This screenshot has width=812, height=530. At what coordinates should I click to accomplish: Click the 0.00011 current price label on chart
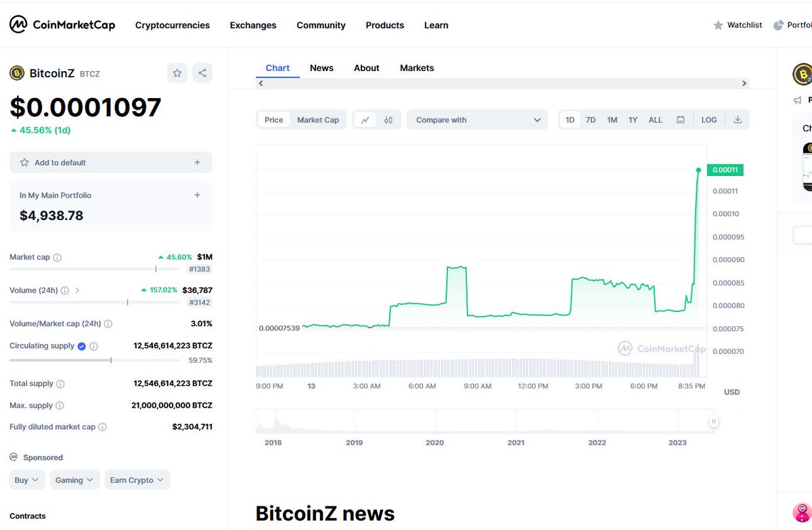click(x=725, y=170)
